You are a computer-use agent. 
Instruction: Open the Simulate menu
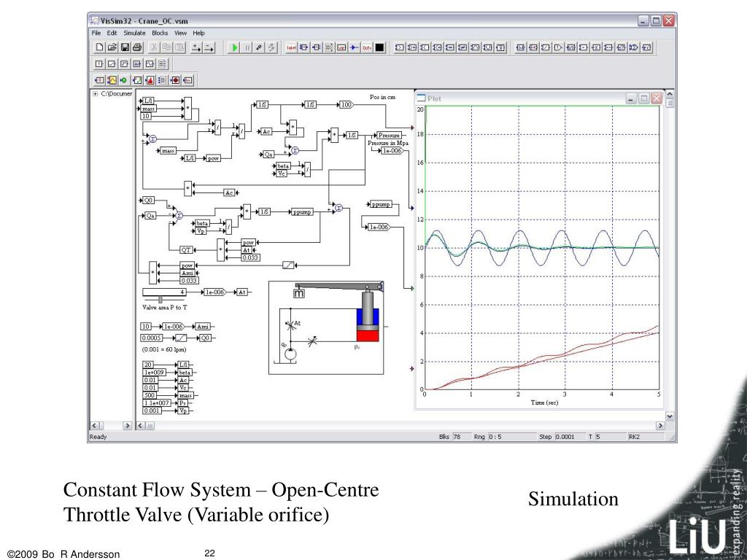click(x=134, y=33)
